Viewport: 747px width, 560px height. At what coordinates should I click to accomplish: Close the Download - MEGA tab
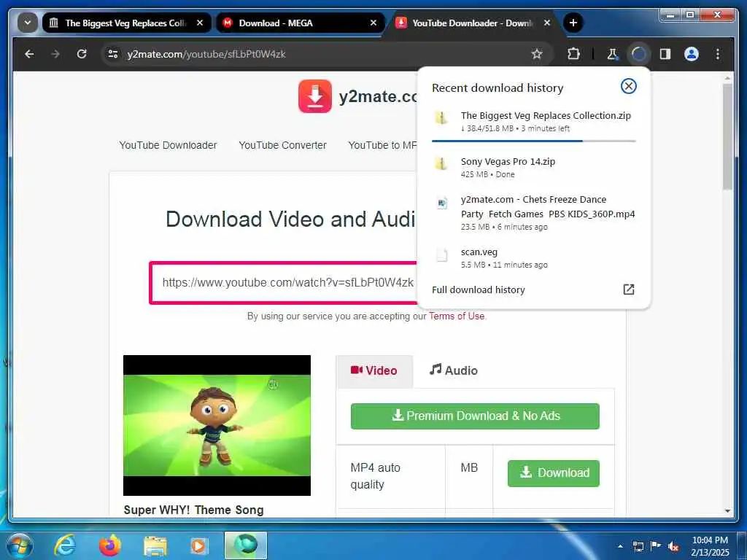373,23
